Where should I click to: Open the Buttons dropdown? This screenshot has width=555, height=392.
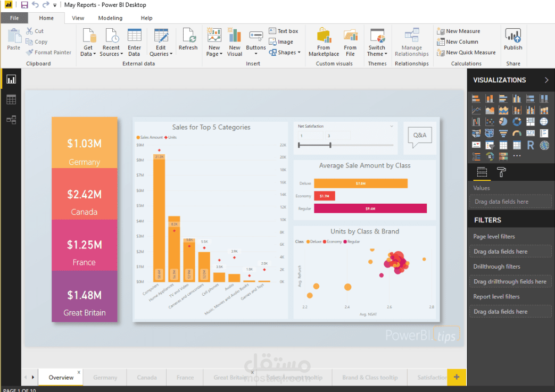pos(256,42)
